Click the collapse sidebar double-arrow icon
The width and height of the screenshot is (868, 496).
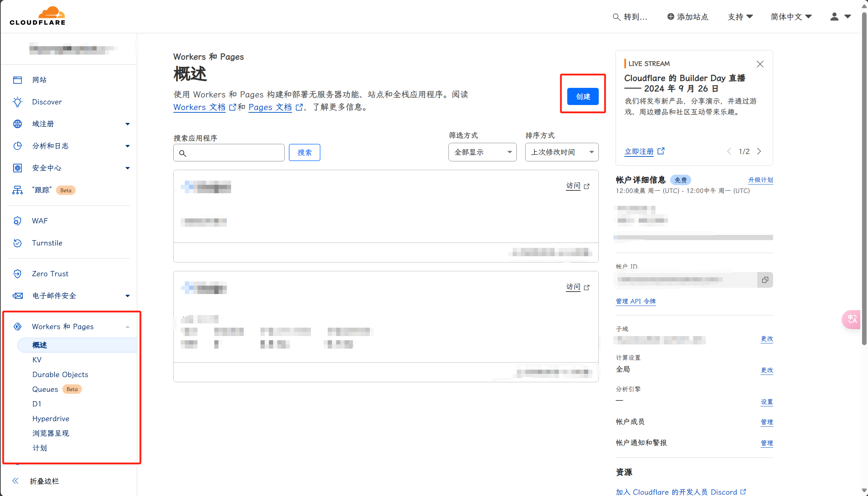[15, 481]
